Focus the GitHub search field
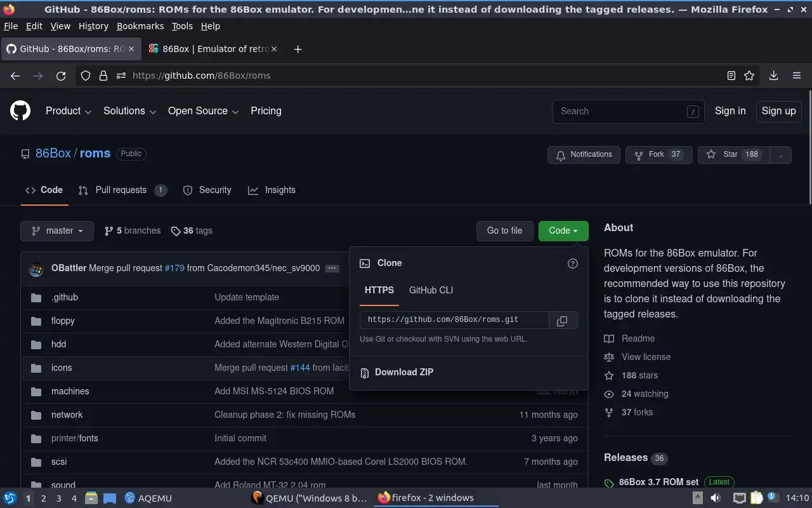This screenshot has height=508, width=812. pos(628,112)
